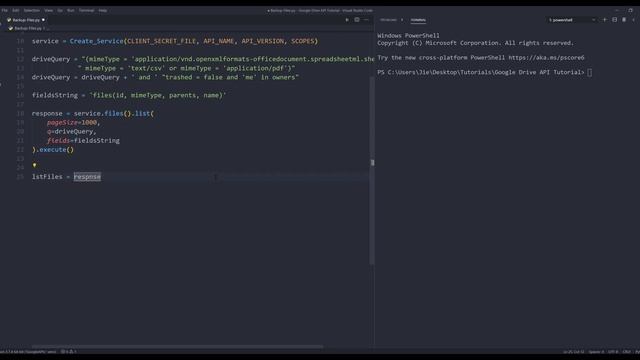Click 'q=driveQuery' argument text
Viewport: 640px width, 360px height.
point(70,131)
